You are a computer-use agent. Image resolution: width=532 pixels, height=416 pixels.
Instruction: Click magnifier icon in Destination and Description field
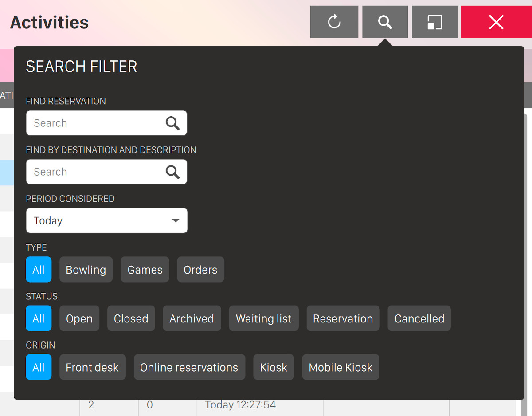(172, 172)
